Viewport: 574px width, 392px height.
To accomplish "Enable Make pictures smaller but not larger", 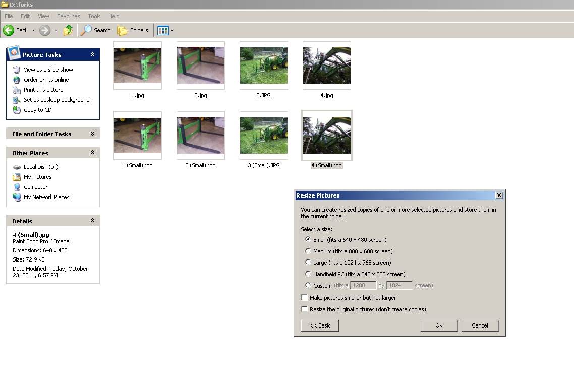I will (x=304, y=298).
